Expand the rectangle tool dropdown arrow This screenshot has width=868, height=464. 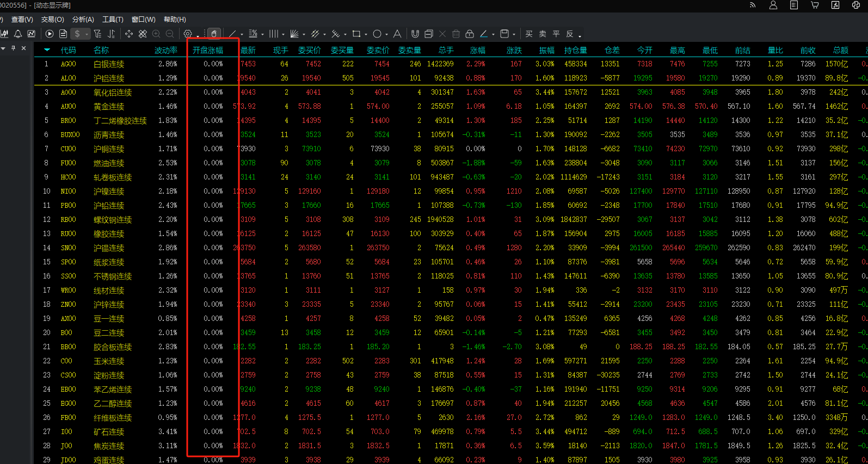point(366,35)
